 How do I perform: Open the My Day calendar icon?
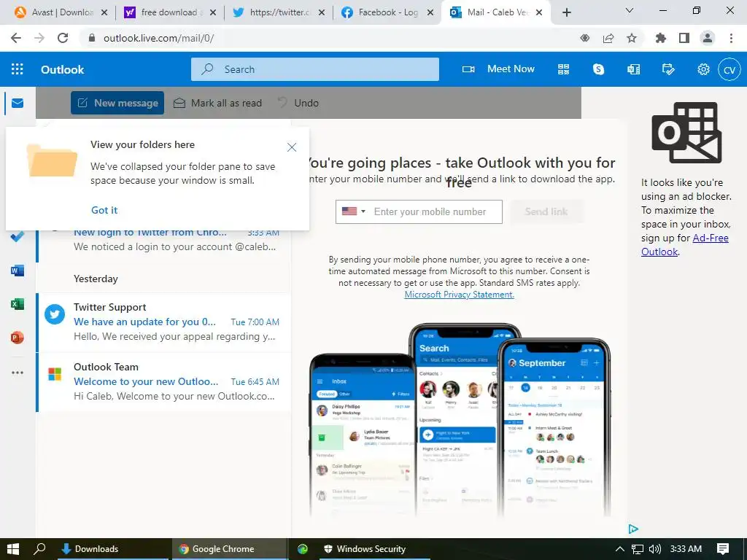(x=668, y=69)
